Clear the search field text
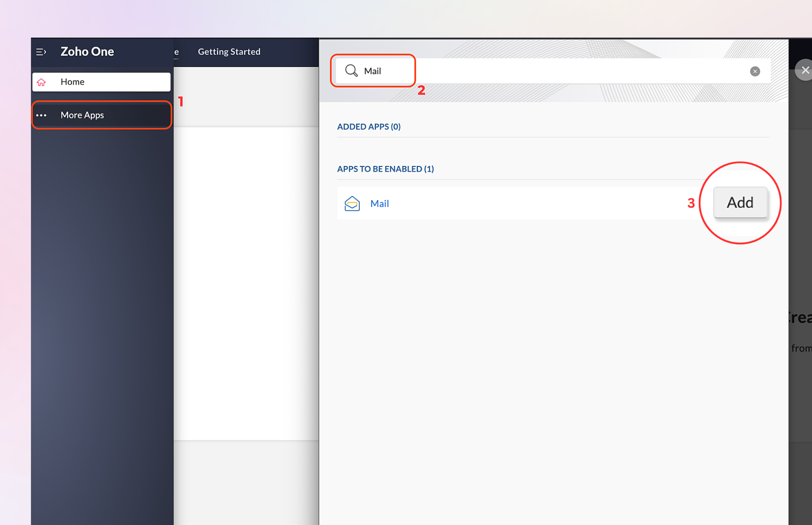The height and width of the screenshot is (525, 812). [x=755, y=71]
